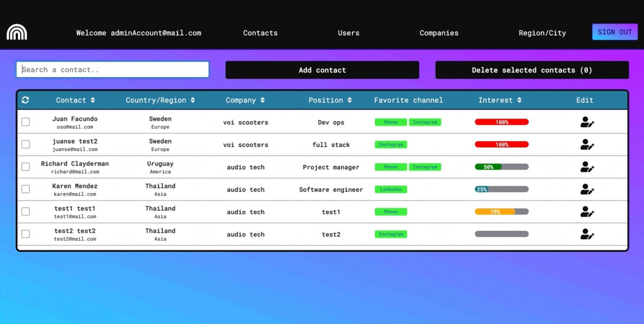644x324 pixels.
Task: Edit Richard Clayderman's contact icon
Action: (587, 167)
